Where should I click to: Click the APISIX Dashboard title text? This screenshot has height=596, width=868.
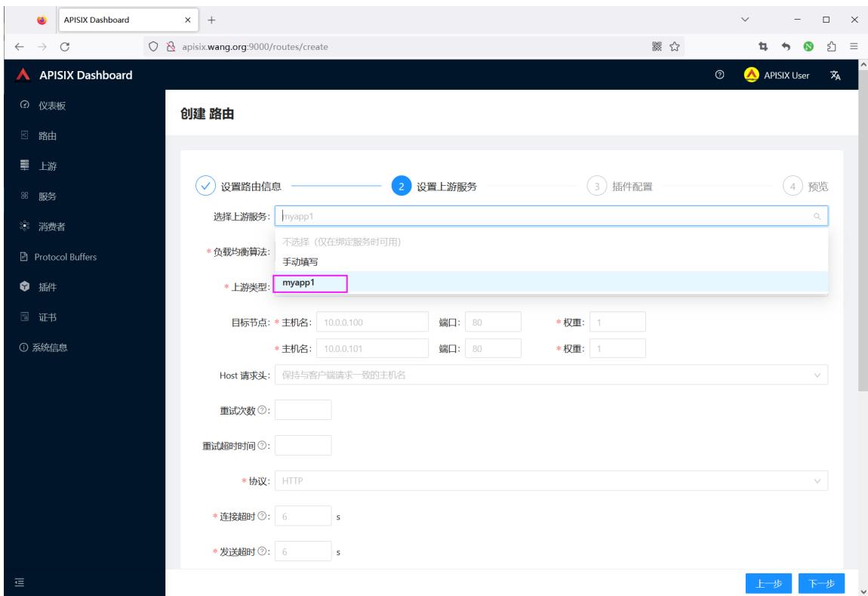[x=86, y=75]
